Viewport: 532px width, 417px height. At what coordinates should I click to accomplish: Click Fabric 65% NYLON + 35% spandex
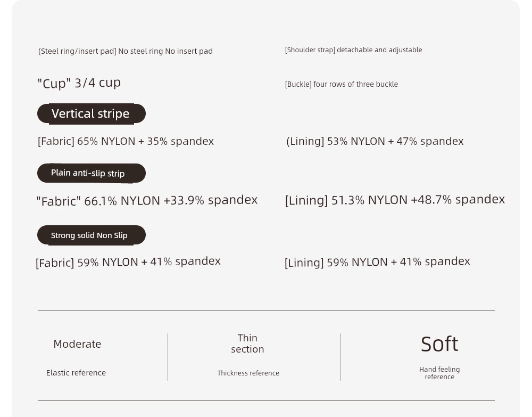click(x=126, y=141)
